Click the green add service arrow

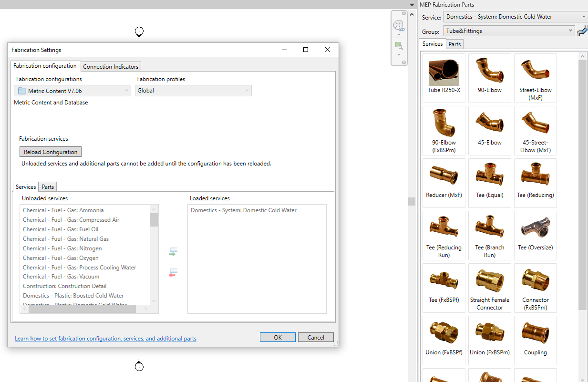tap(173, 252)
